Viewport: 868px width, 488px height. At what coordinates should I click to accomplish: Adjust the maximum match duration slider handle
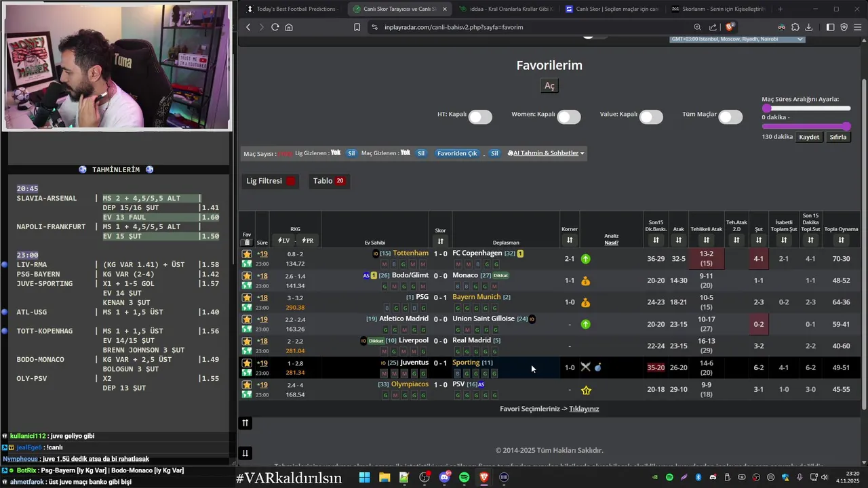847,126
